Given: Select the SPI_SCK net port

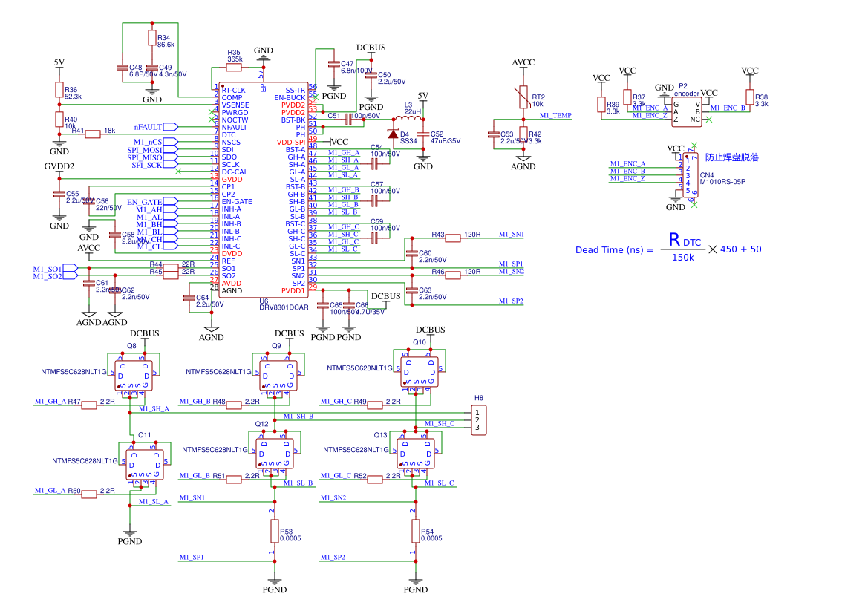Looking at the screenshot, I should 171,164.
